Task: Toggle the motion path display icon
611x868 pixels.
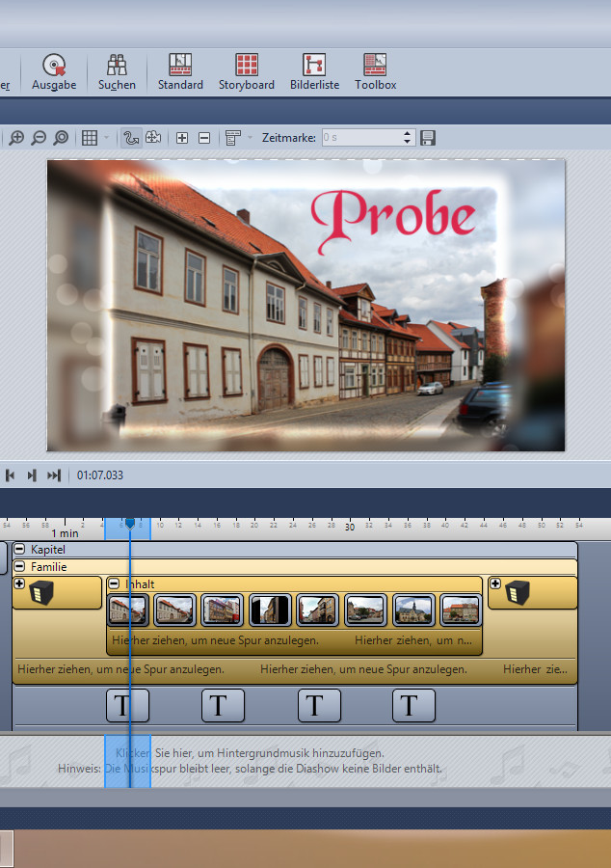Action: (131, 138)
